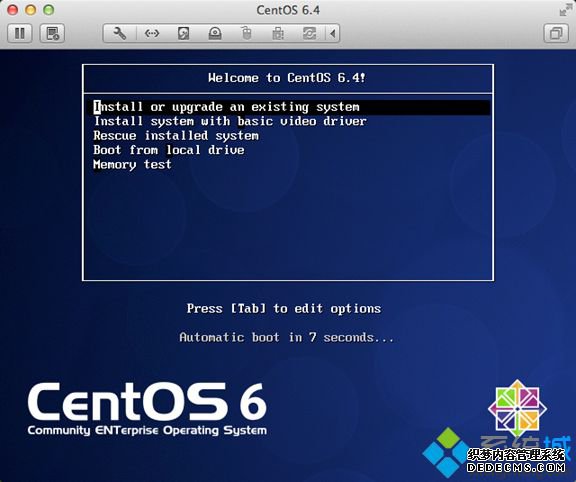Open network adapter device icon
Image resolution: width=576 pixels, height=482 pixels.
[x=152, y=33]
